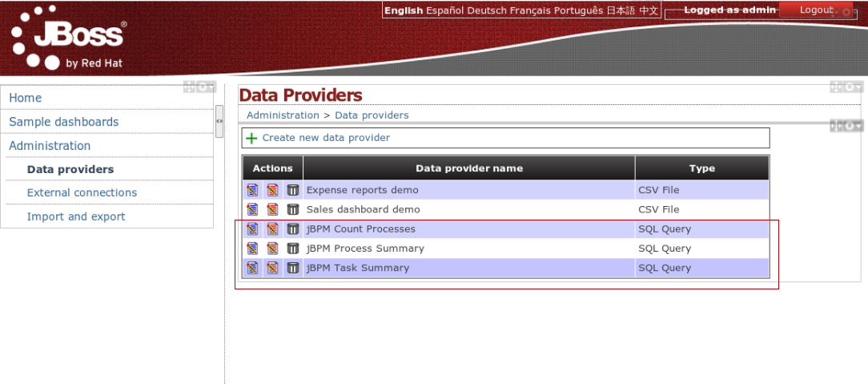This screenshot has height=384, width=868.
Task: Click red edit-properties icon for Expense reports demo
Action: [x=272, y=190]
